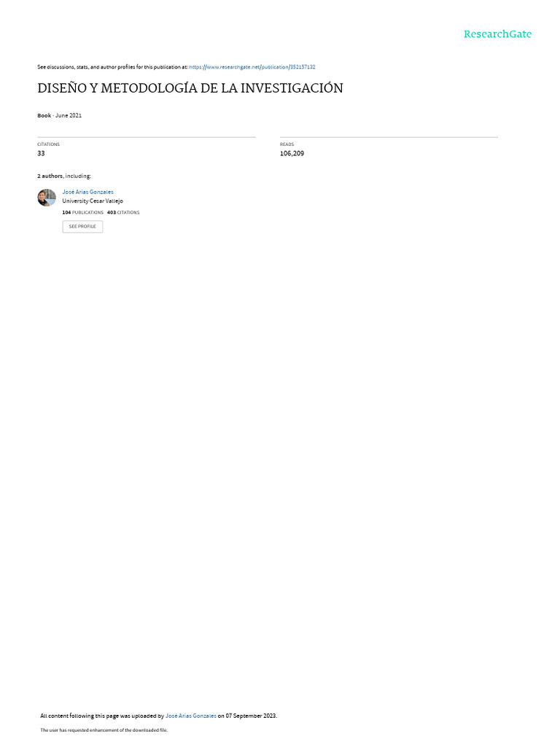Open uploader José Arias Gonzales link at bottom

190,716
